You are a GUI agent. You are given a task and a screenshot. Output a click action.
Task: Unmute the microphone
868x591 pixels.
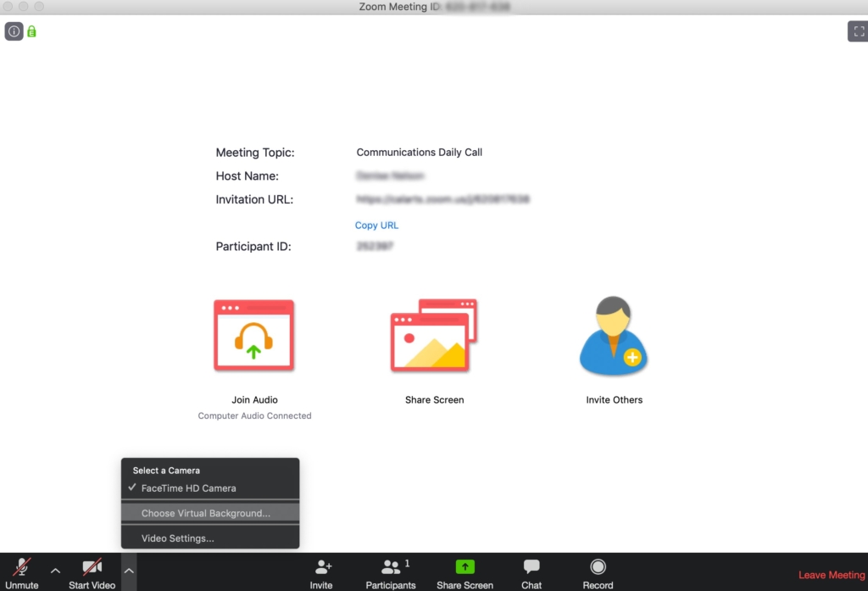point(21,572)
